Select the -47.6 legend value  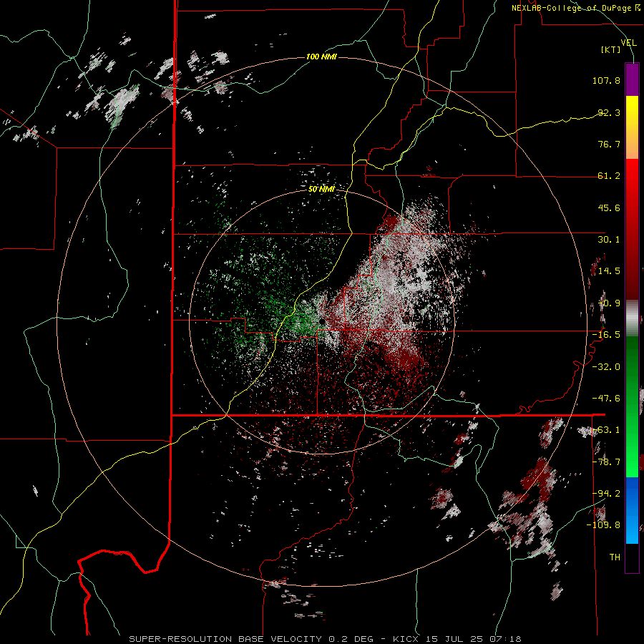click(606, 399)
